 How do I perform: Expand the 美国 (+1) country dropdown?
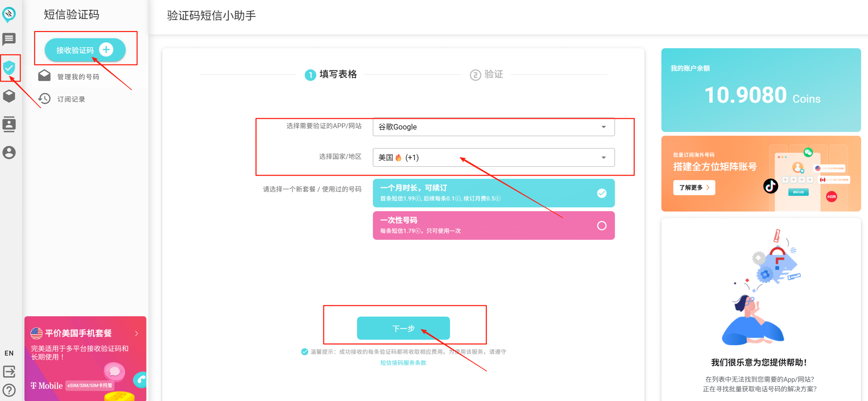coord(494,157)
